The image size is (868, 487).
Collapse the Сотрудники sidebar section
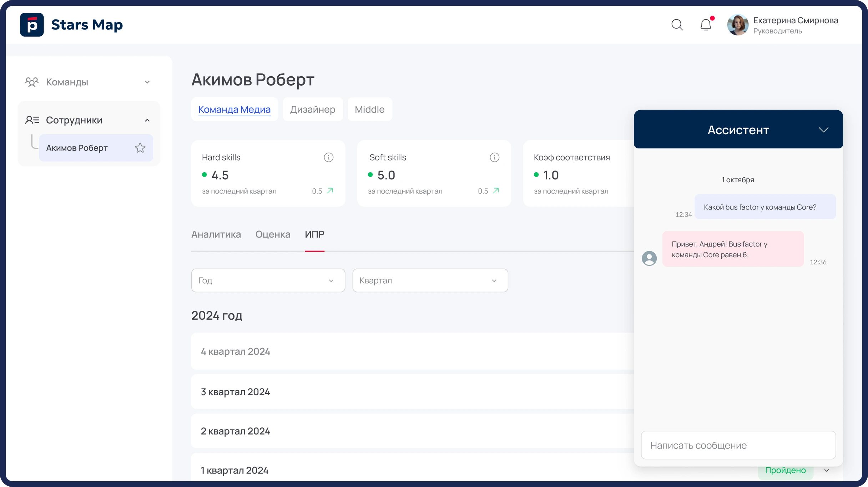(x=147, y=120)
